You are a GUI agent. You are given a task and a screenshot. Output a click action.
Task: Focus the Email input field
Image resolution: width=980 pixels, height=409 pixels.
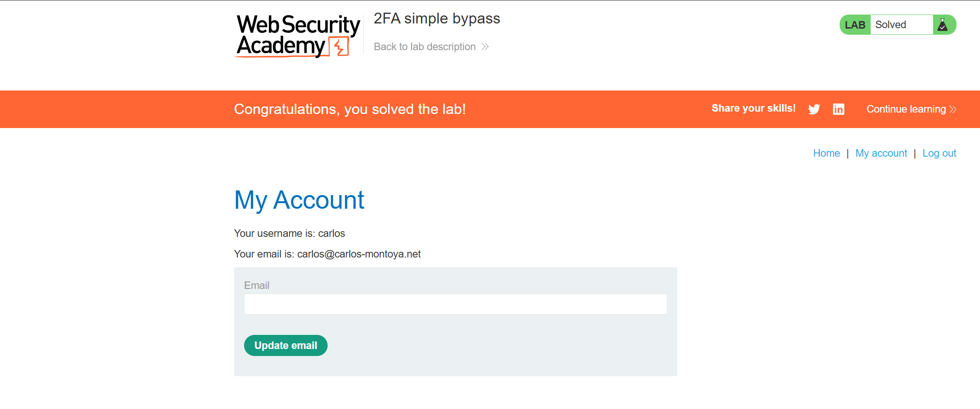click(x=455, y=304)
